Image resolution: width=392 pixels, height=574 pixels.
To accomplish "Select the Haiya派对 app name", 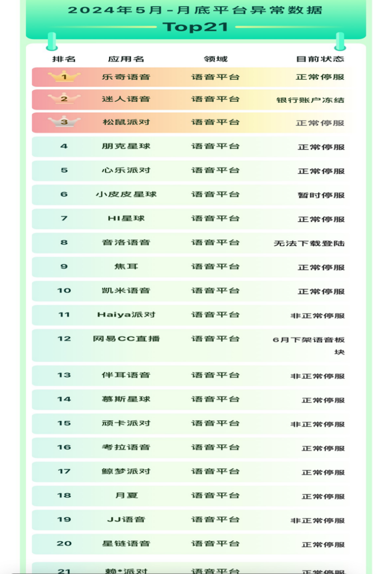I will point(126,315).
